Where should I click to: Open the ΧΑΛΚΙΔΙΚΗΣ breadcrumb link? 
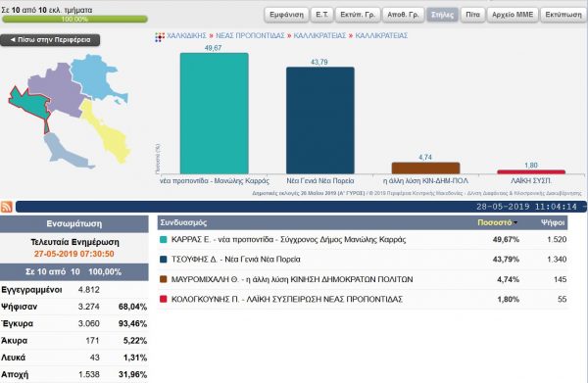click(186, 36)
